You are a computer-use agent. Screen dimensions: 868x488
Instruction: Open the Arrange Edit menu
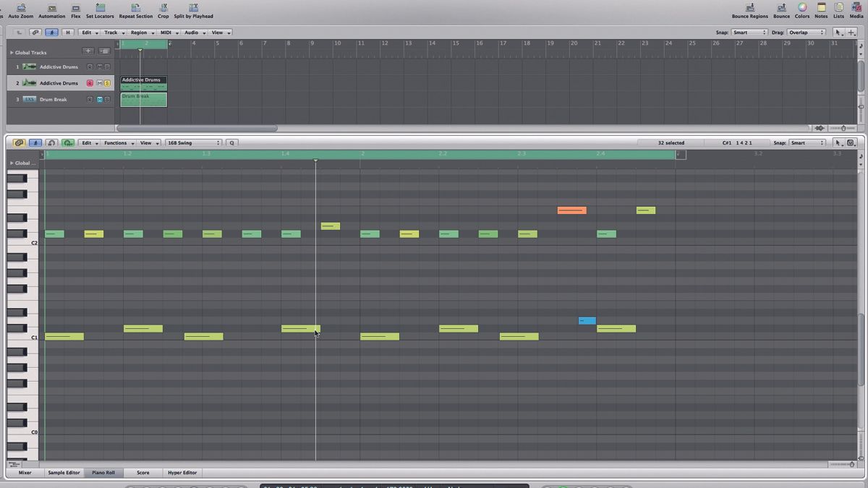click(88, 33)
